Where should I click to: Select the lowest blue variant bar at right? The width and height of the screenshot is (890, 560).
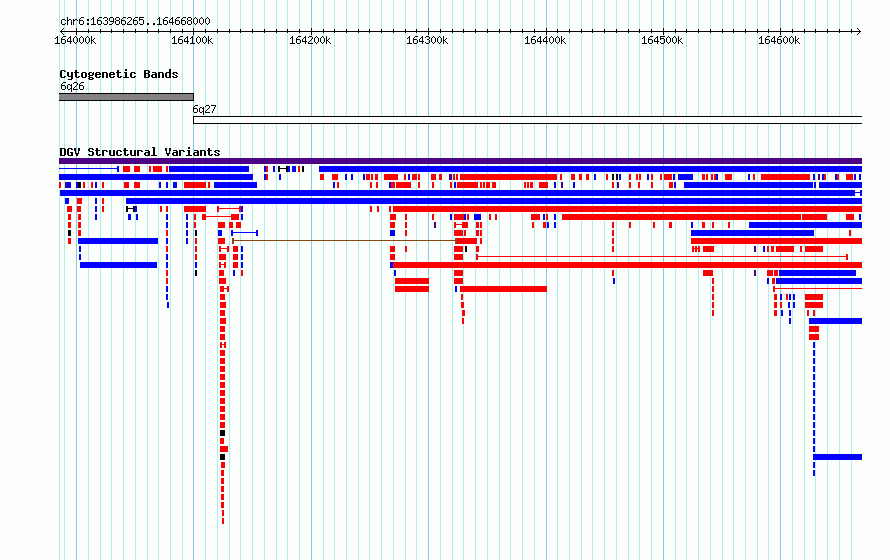(837, 457)
